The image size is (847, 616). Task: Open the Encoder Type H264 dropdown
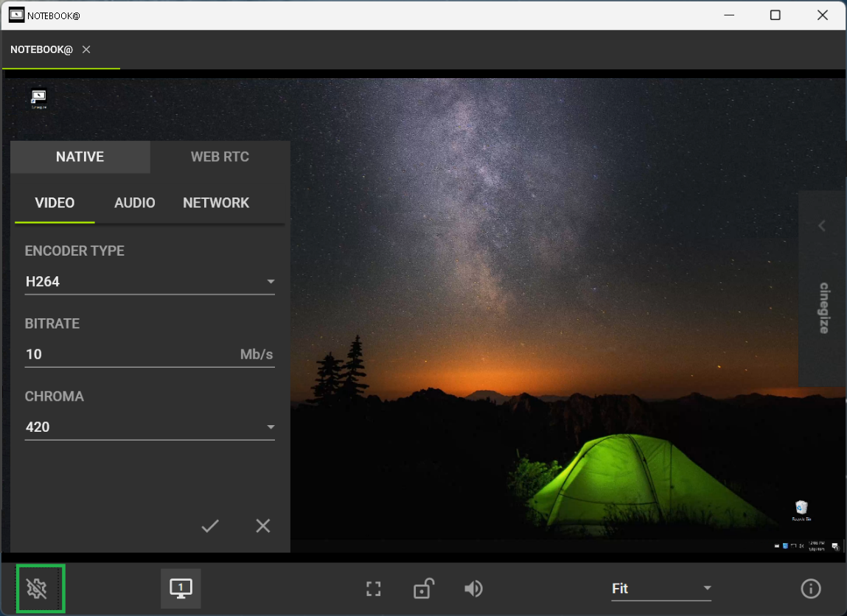pos(150,281)
